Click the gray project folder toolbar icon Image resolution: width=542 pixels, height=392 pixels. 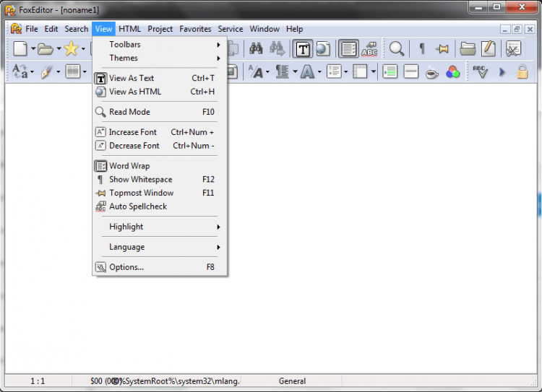pos(468,48)
